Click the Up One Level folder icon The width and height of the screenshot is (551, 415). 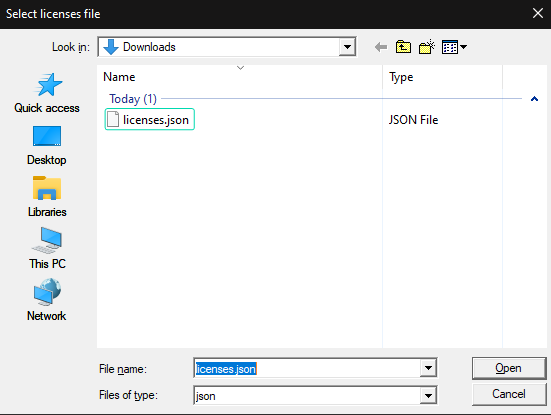403,47
